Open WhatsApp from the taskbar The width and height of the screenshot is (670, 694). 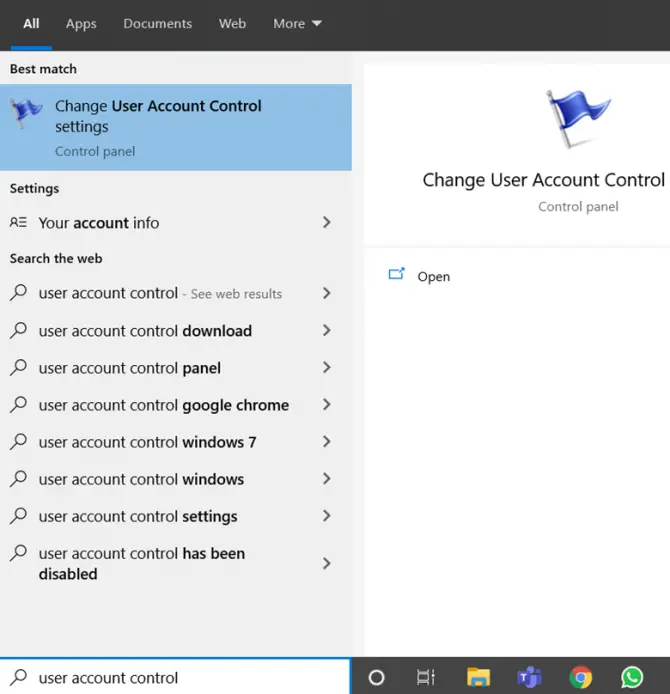(632, 677)
